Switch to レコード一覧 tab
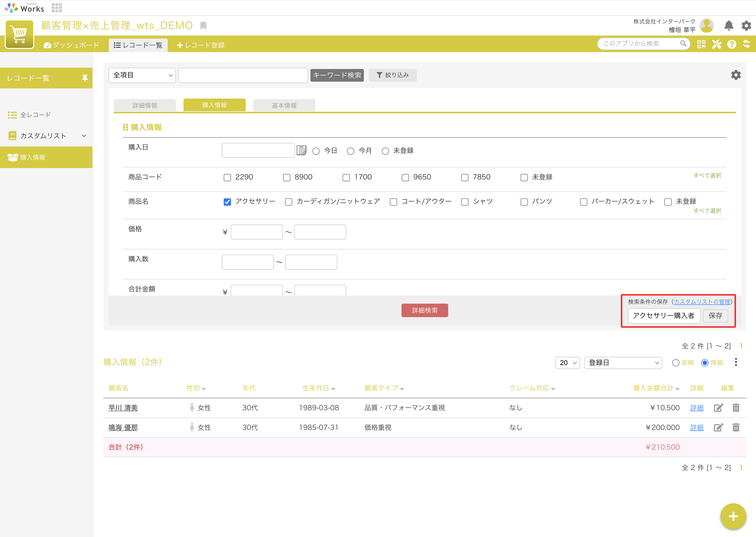Viewport: 756px width, 537px height. tap(138, 45)
